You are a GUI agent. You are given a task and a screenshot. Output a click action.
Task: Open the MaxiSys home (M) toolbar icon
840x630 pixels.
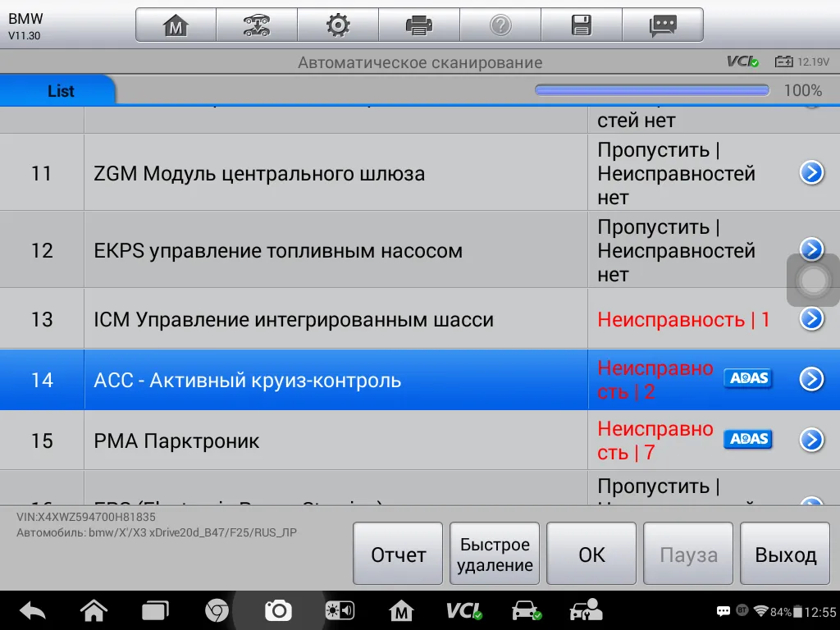pos(176,25)
